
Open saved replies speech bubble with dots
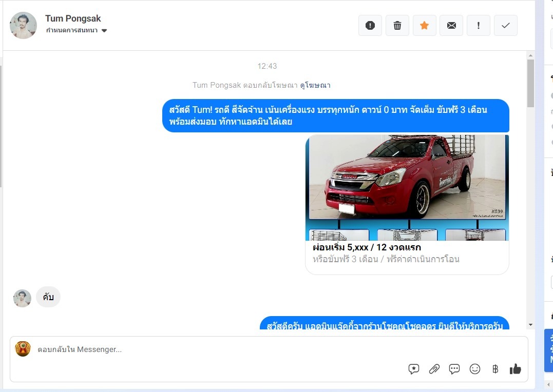454,369
